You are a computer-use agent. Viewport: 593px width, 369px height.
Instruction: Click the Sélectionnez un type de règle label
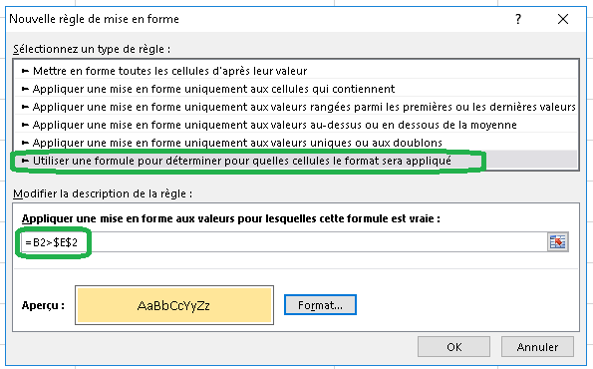(92, 49)
